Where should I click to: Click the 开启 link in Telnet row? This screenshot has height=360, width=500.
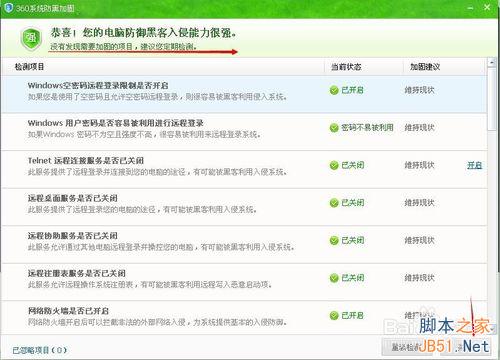coord(474,165)
